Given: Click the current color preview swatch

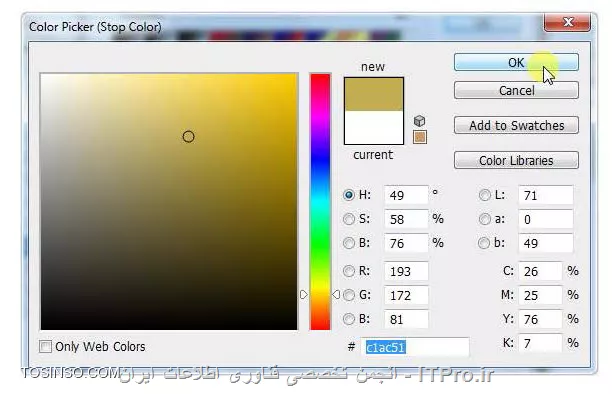Looking at the screenshot, I should (x=374, y=127).
